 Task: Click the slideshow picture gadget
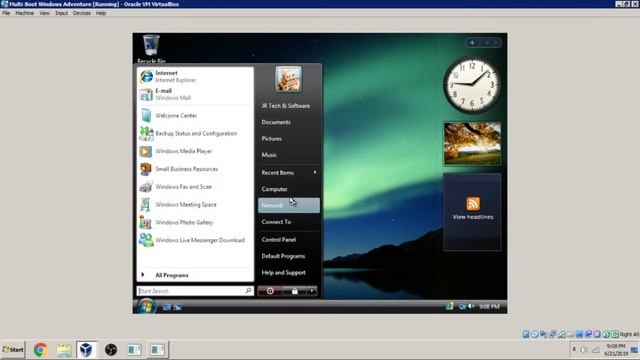coord(472,143)
